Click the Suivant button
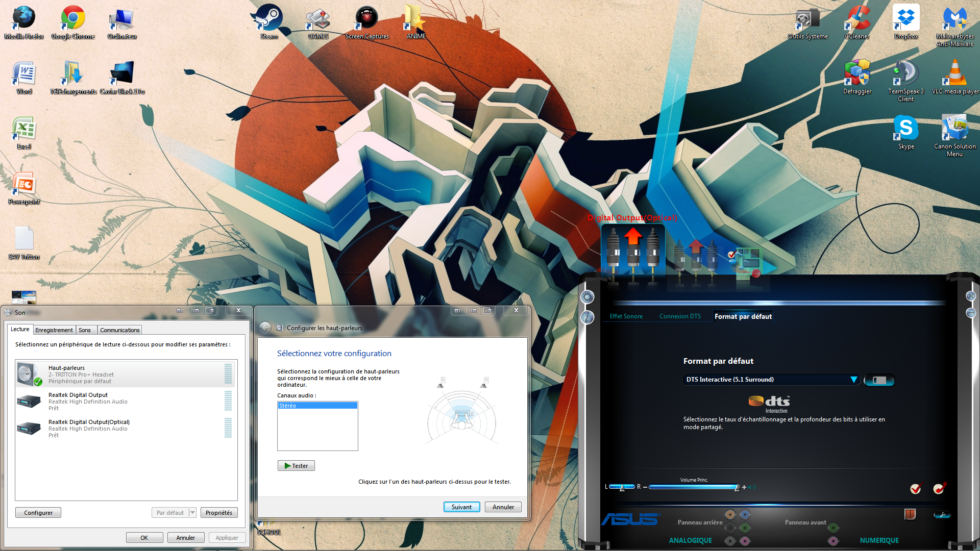The width and height of the screenshot is (980, 551). click(461, 507)
